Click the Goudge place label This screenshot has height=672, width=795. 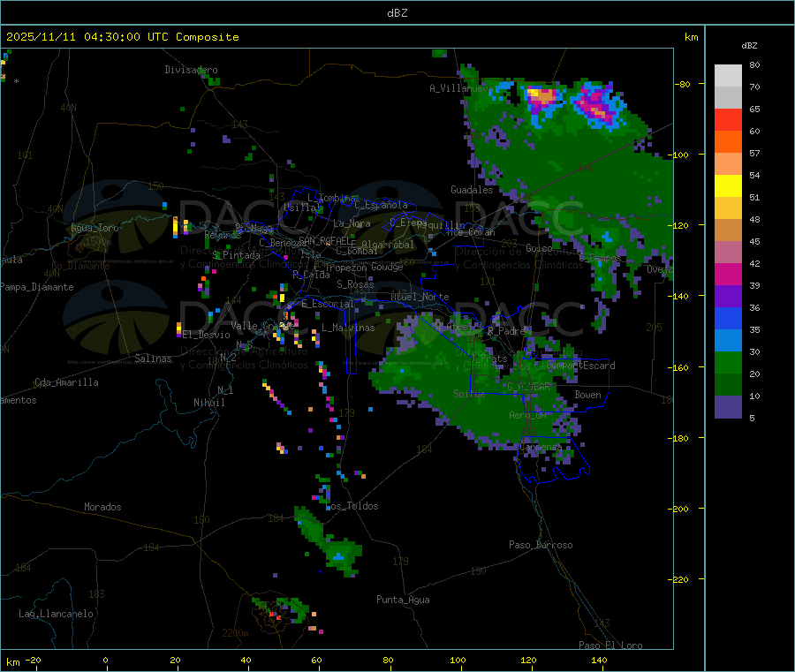point(387,267)
